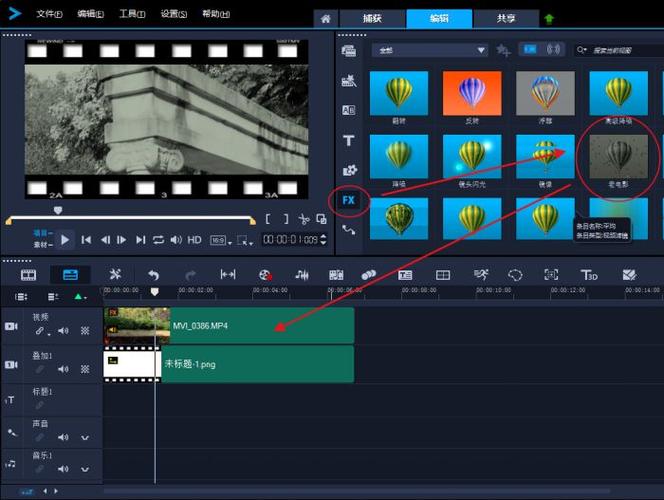Screen dimensions: 664x500
Task: Open the sound mixer icon
Action: 302,275
